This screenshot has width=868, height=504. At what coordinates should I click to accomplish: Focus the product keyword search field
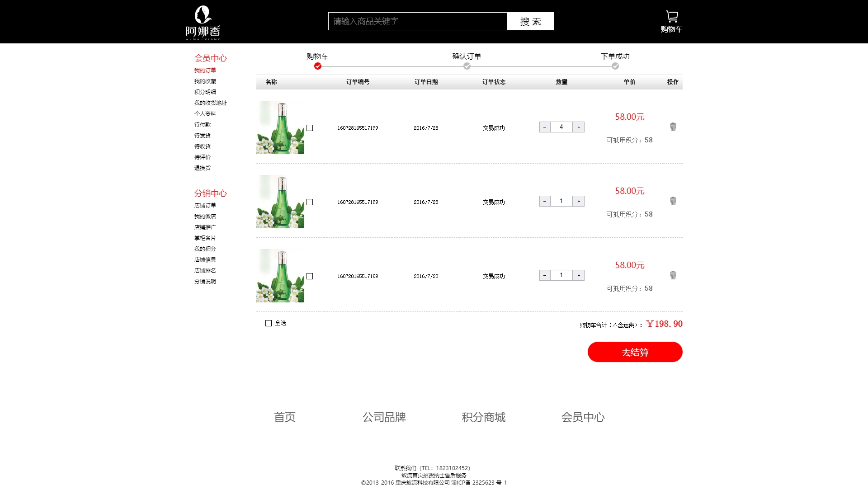coord(417,21)
